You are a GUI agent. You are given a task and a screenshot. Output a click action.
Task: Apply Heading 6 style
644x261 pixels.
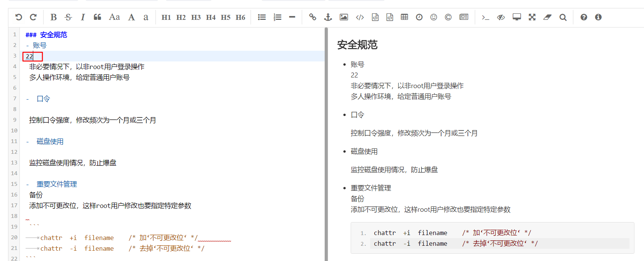[x=241, y=17]
